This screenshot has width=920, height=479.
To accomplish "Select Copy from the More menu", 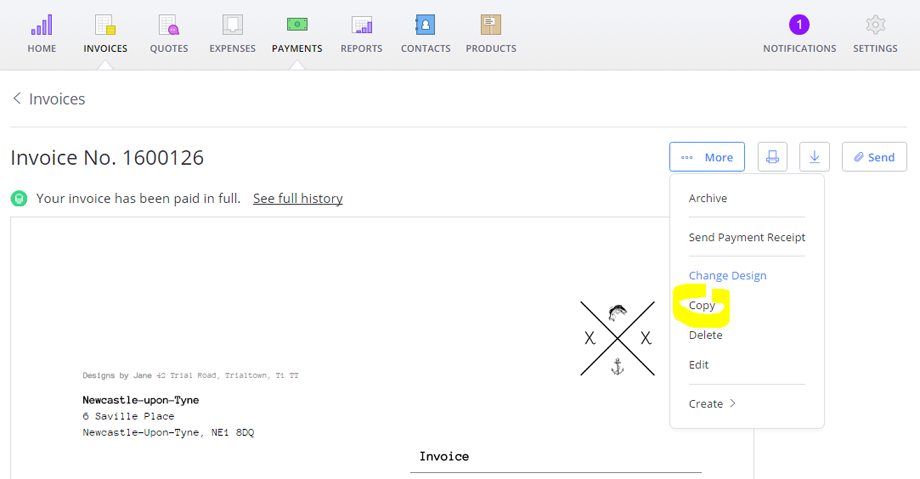I will tap(702, 305).
